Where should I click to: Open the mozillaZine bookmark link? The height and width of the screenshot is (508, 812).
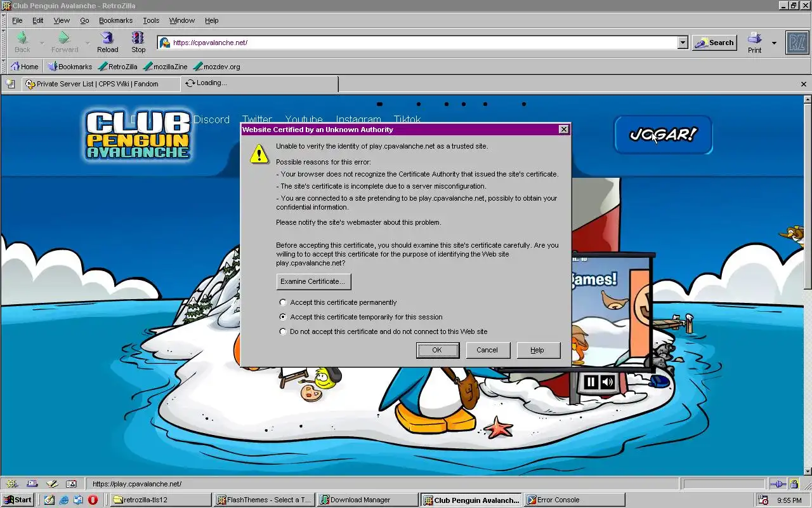coord(166,67)
